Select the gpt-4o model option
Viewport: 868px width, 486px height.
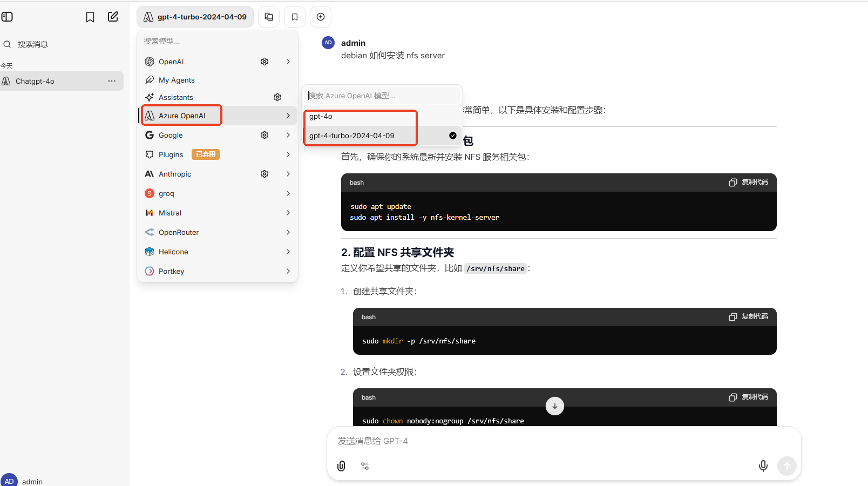pos(321,117)
